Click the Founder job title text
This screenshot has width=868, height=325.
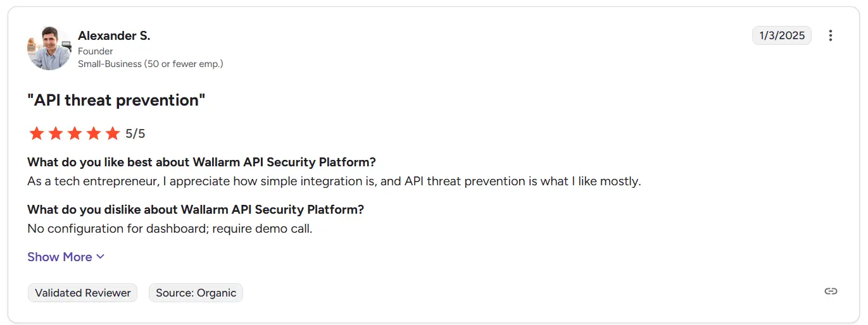click(96, 51)
